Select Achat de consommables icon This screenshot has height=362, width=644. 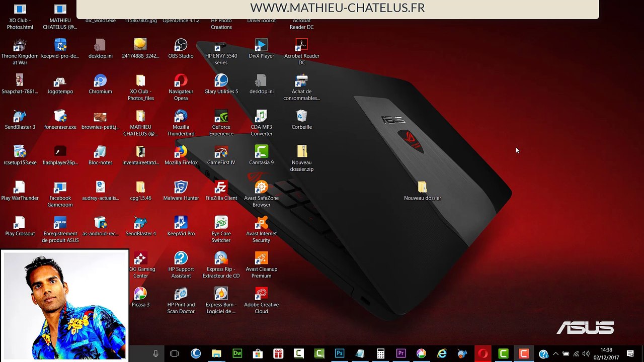coord(301,87)
